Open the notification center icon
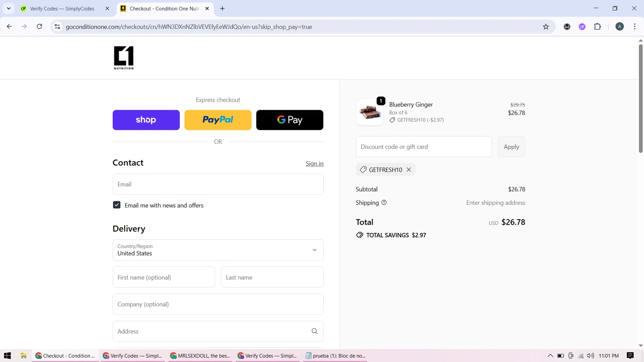644x362 pixels. click(x=630, y=356)
